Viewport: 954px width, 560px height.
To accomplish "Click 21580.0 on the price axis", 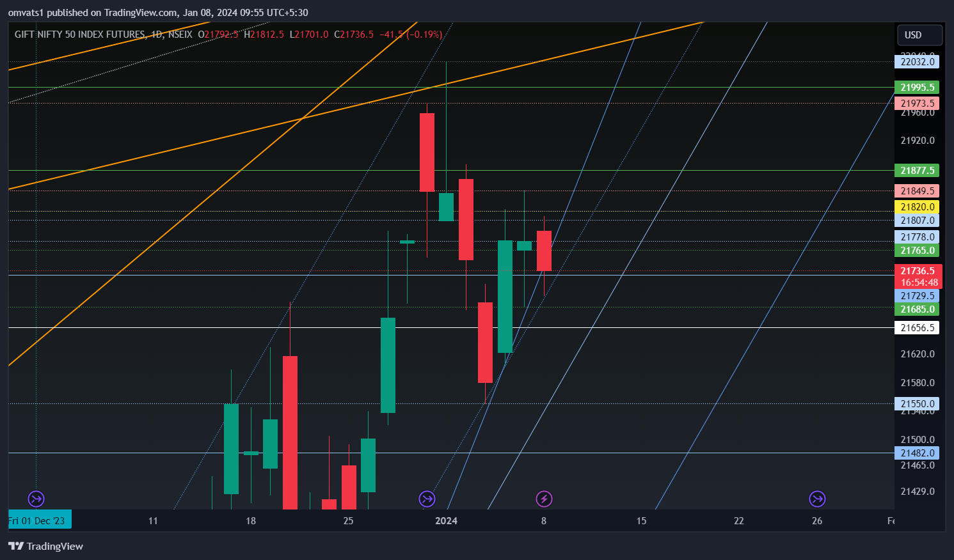I will coord(918,383).
